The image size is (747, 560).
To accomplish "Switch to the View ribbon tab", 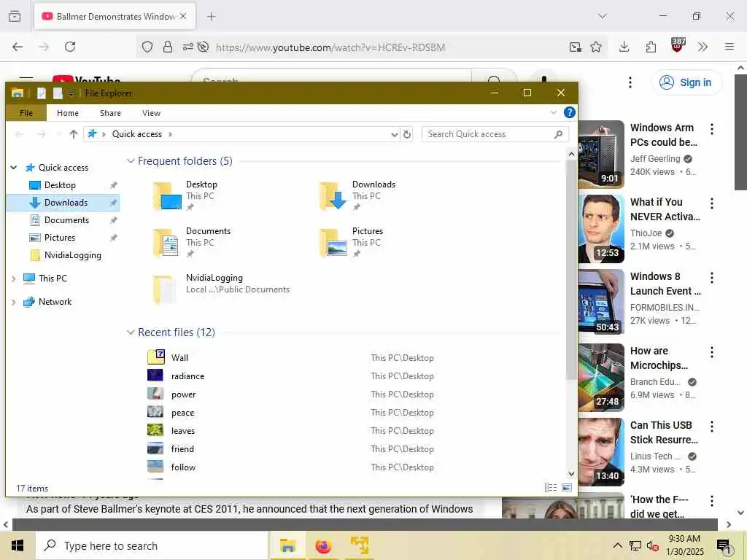I will [x=151, y=113].
